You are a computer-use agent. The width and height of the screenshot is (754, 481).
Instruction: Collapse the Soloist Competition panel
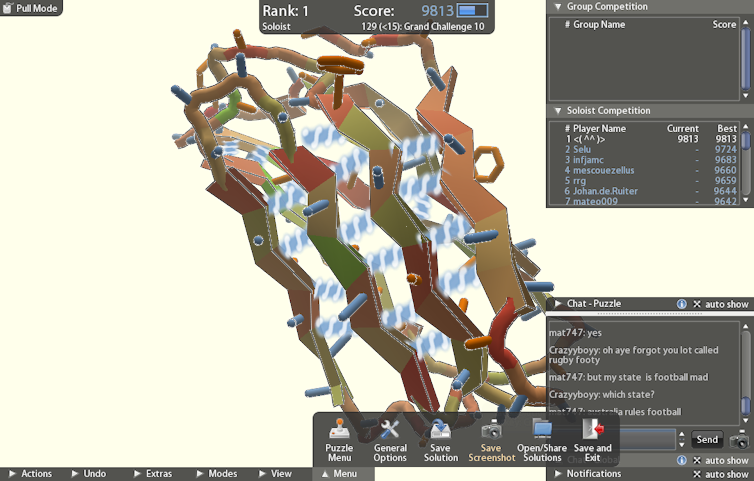coord(557,111)
